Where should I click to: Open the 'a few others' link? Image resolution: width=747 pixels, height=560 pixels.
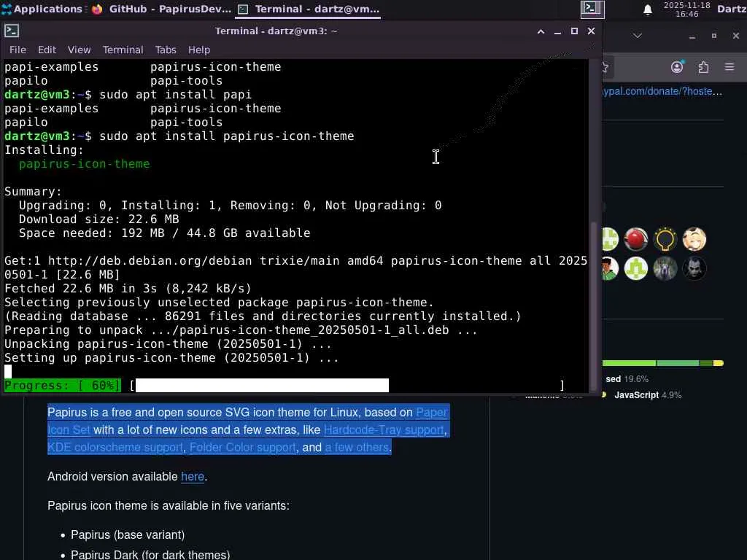click(x=357, y=448)
